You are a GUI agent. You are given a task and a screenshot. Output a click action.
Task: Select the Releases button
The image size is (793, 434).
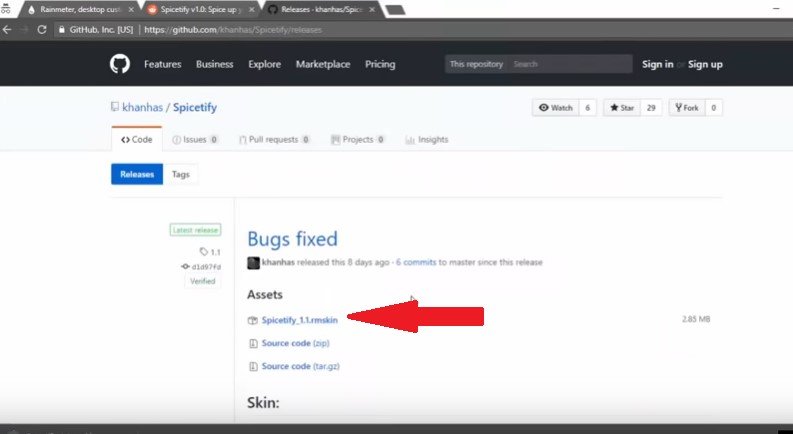point(137,174)
